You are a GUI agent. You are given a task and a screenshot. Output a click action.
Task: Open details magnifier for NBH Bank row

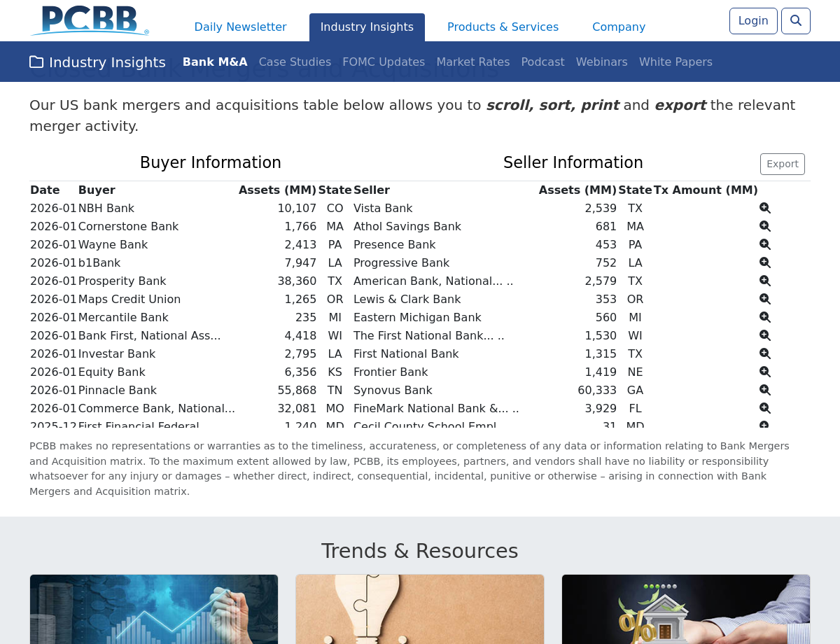click(x=764, y=208)
